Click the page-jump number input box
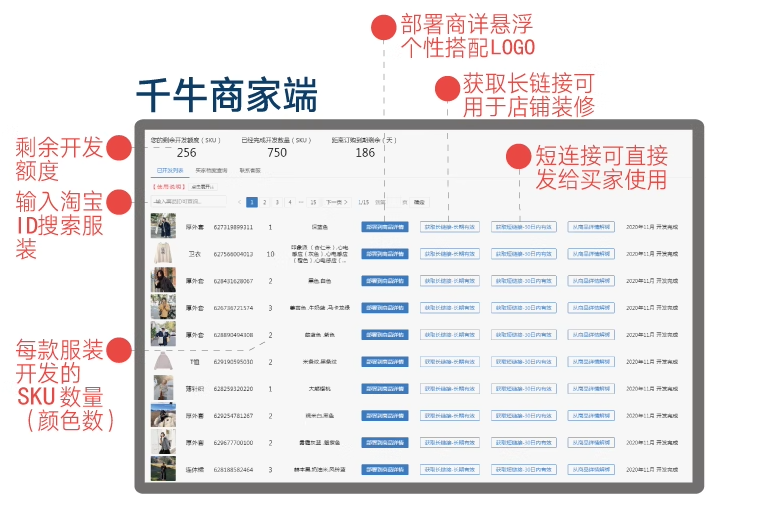775x525 pixels. tap(393, 202)
